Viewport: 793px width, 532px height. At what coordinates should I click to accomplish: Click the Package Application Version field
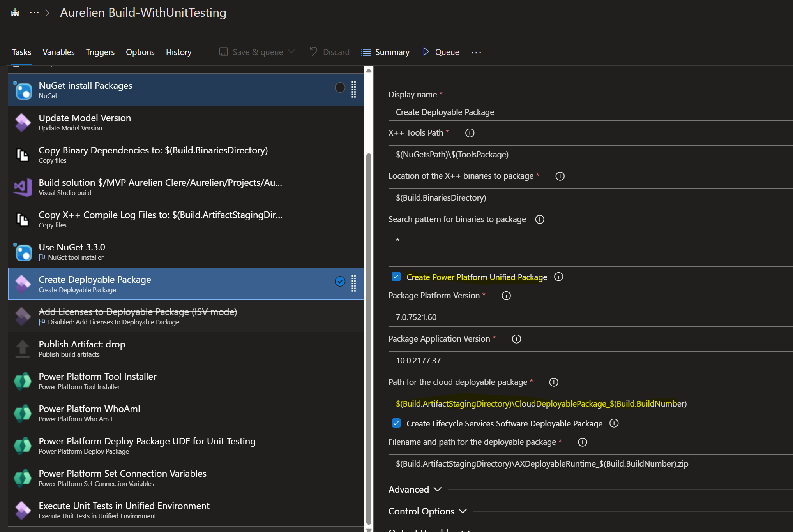[590, 360]
